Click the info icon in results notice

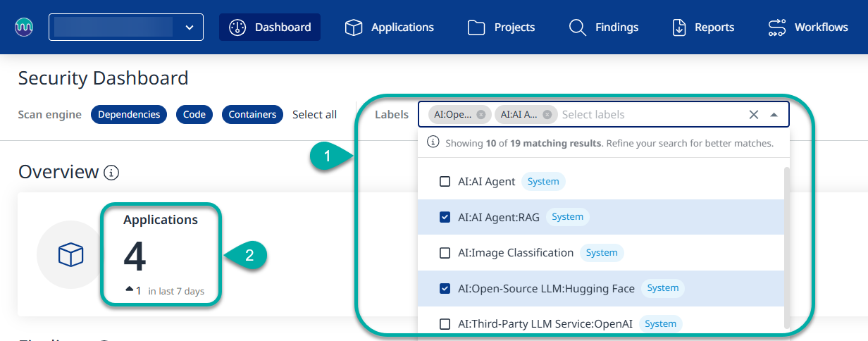434,143
